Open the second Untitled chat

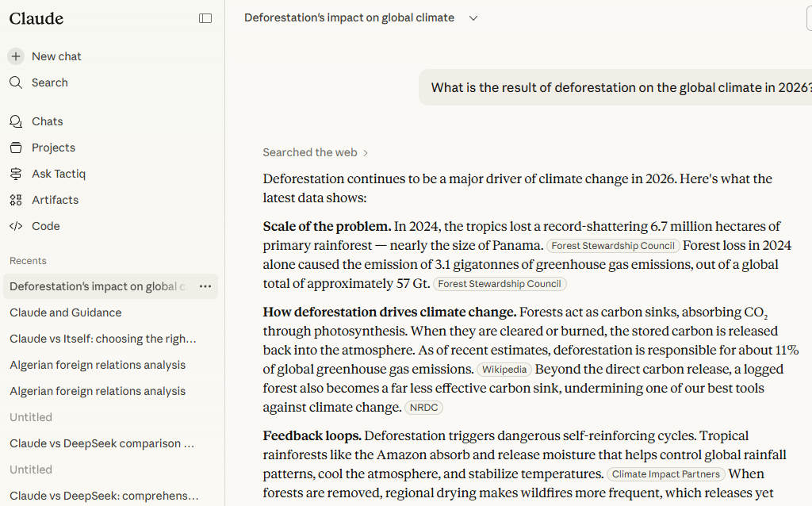pos(31,470)
